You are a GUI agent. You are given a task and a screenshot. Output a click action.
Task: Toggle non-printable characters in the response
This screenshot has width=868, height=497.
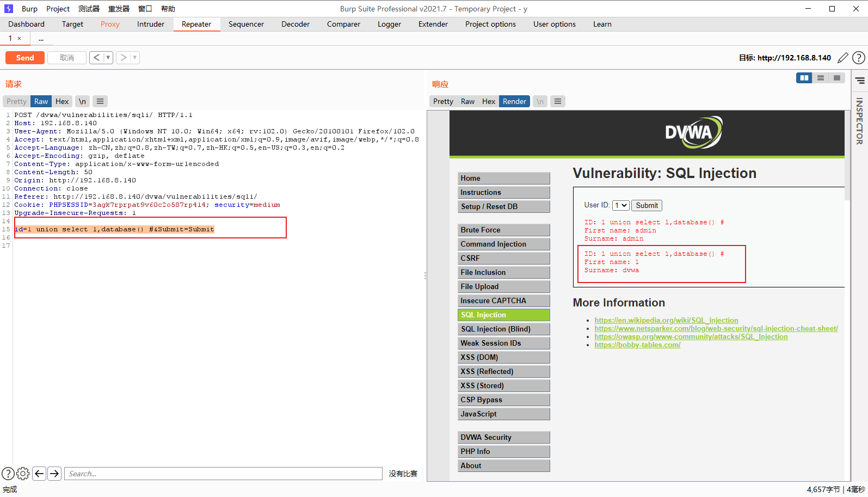coord(540,101)
